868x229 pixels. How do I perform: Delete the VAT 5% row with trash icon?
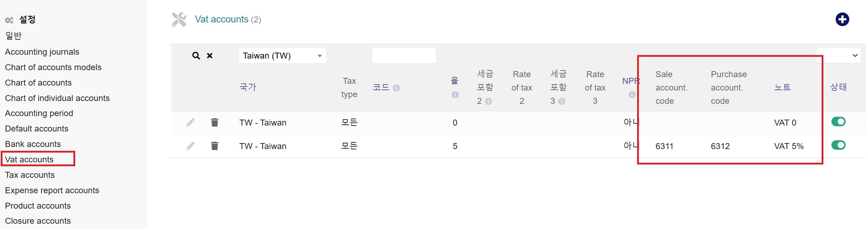215,146
